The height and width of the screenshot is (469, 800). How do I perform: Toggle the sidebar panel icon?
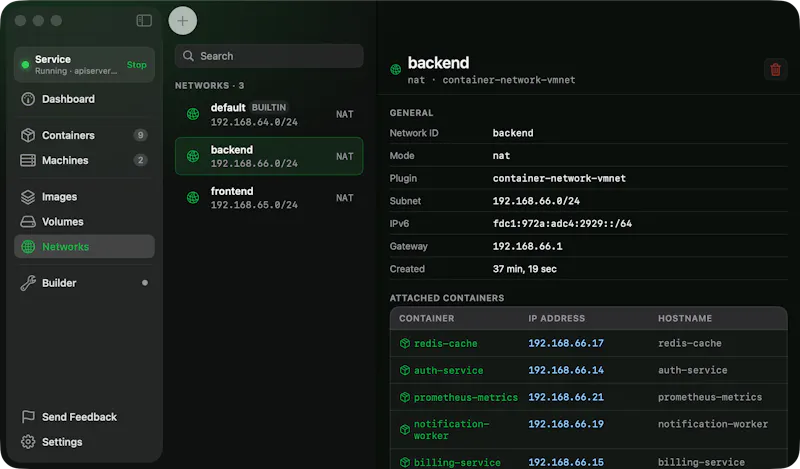click(x=144, y=20)
